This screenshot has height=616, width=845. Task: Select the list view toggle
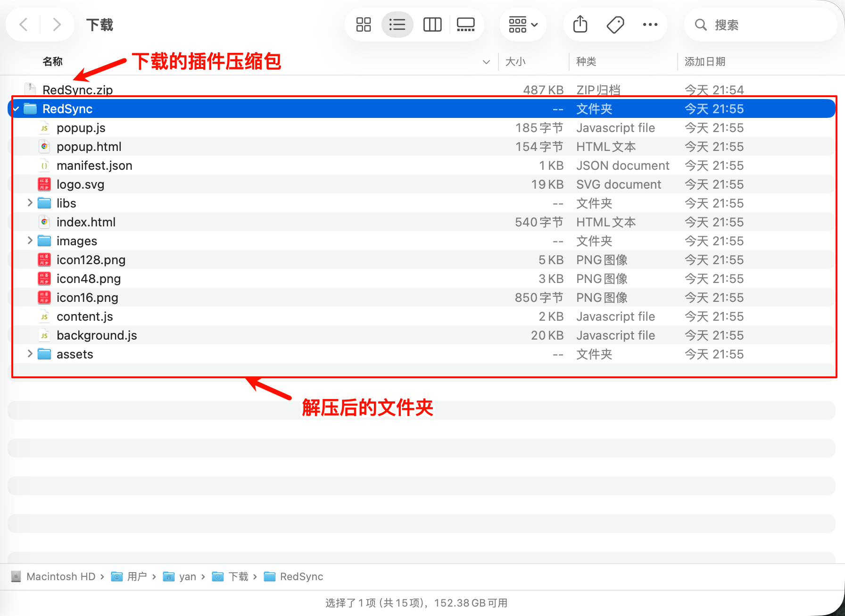pyautogui.click(x=398, y=25)
